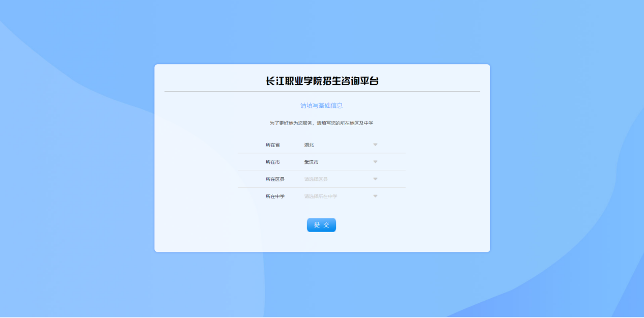This screenshot has width=644, height=318.
Task: Click the 长江职业学院招生咨询平台 page title
Action: (x=322, y=81)
